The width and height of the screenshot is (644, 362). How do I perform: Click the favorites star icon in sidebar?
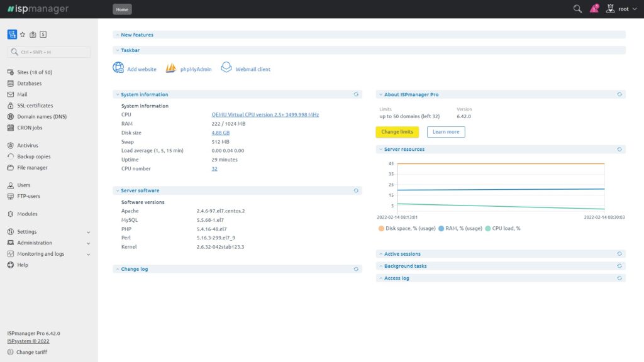[23, 35]
